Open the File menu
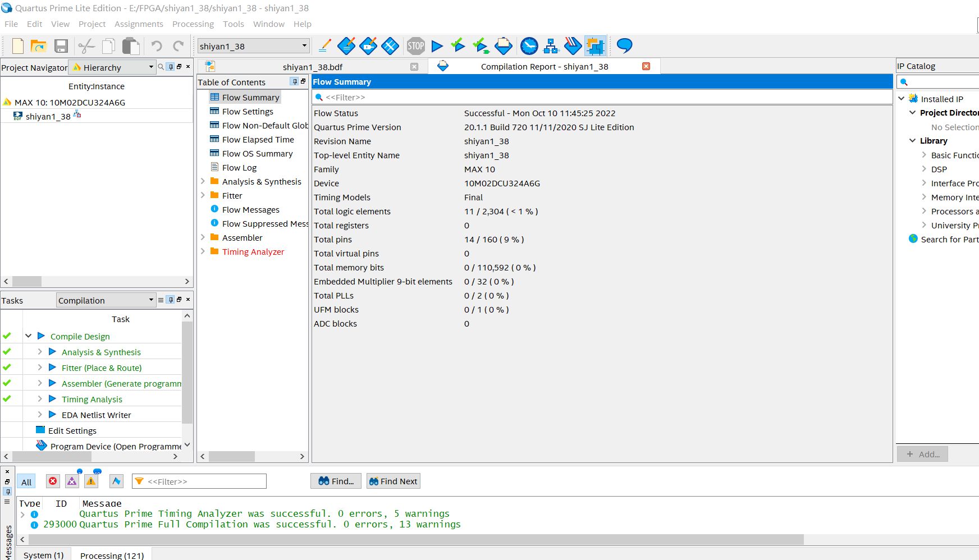This screenshot has height=560, width=979. pyautogui.click(x=11, y=24)
